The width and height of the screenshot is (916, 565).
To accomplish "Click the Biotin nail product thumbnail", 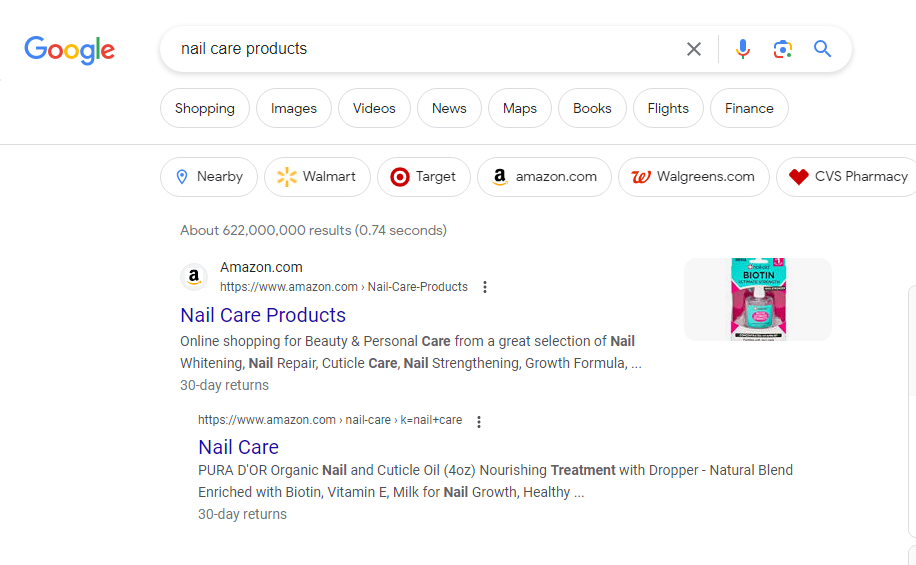I will click(758, 299).
